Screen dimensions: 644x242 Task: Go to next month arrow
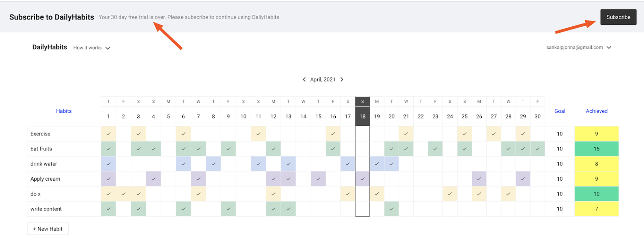342,79
